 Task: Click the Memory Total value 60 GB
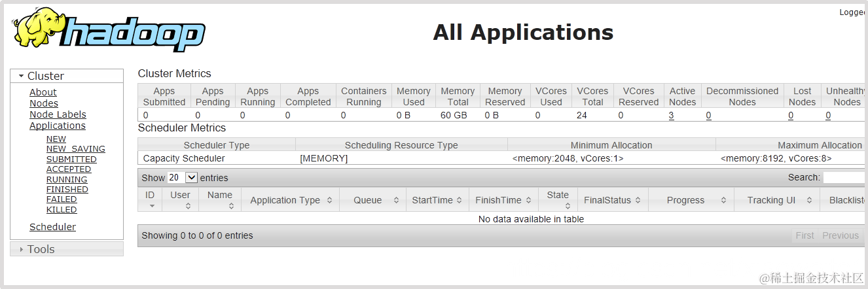(x=454, y=115)
